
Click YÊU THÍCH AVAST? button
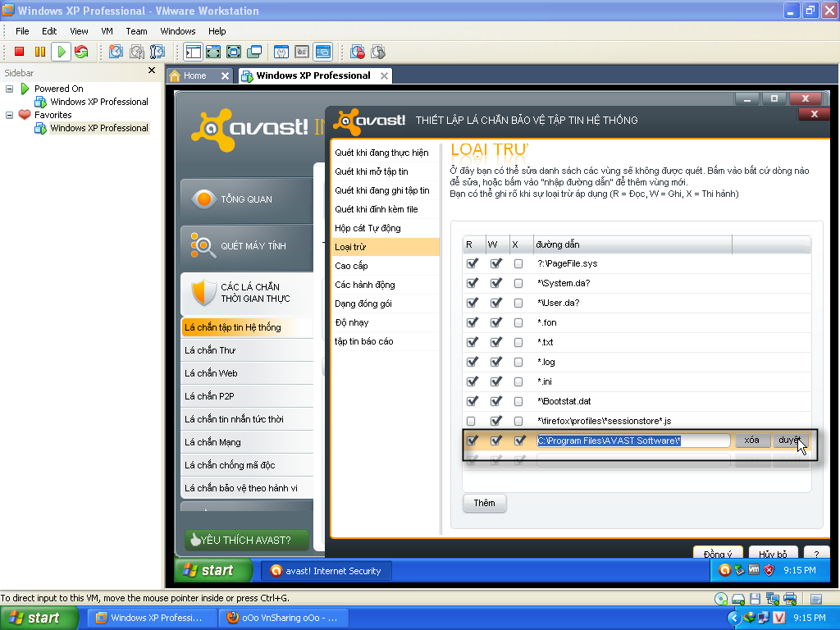(x=246, y=540)
